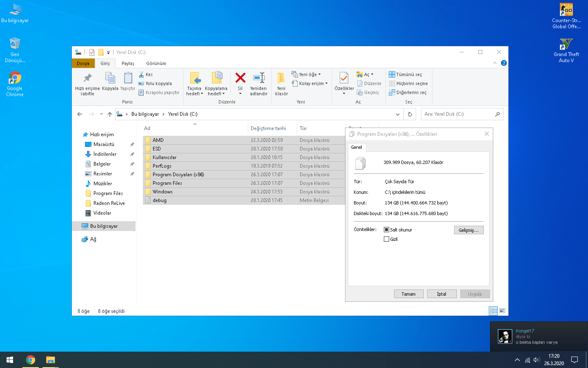
Task: Click Yolu kopyala in the ribbon
Action: click(155, 83)
